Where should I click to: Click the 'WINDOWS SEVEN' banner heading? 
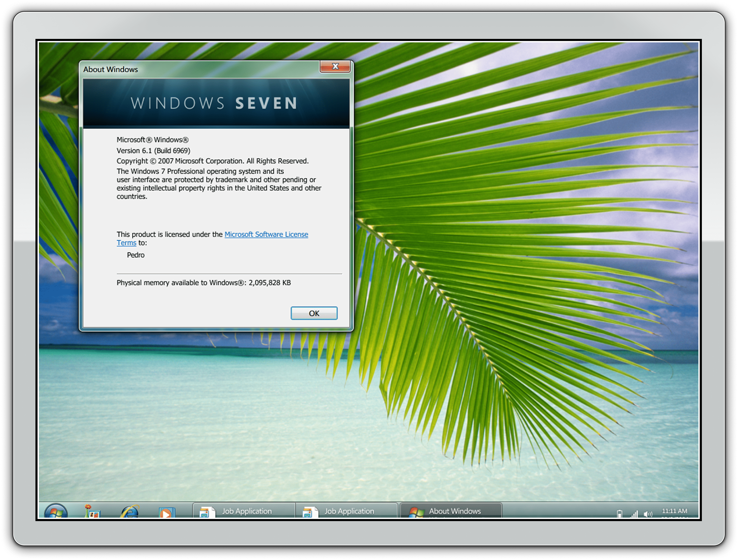tap(214, 103)
